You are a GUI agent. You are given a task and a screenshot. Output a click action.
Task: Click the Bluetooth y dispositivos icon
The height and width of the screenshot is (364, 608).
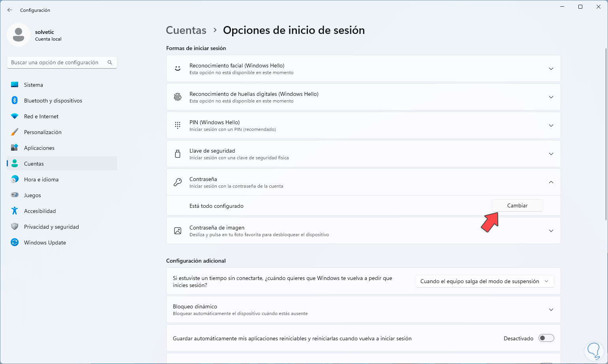[x=15, y=101]
